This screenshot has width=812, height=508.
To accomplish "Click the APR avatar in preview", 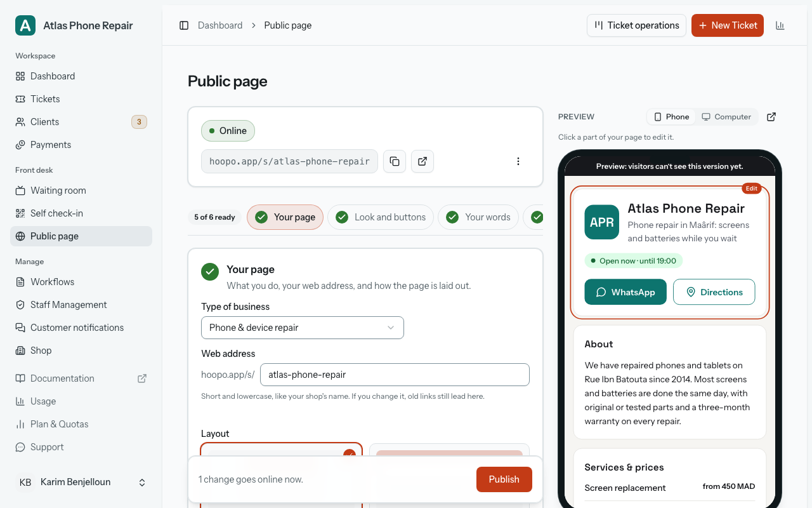I will tap(601, 222).
